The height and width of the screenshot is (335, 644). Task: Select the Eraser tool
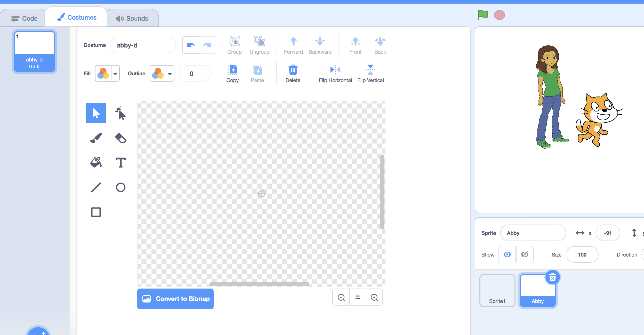tap(121, 137)
